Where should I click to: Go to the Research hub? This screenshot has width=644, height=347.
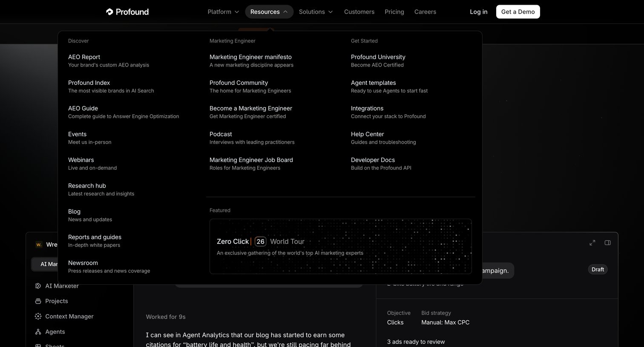point(101,189)
